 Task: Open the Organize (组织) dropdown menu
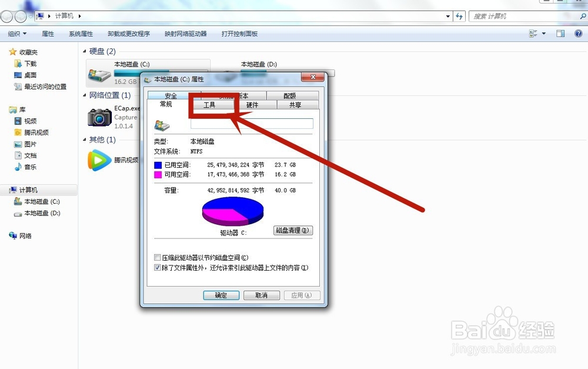pyautogui.click(x=17, y=34)
